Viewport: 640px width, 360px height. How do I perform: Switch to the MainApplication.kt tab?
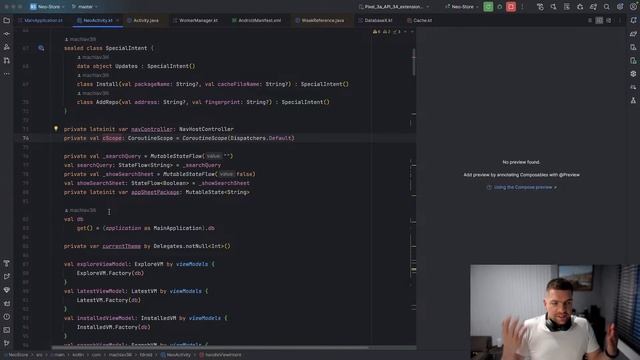tap(40, 20)
